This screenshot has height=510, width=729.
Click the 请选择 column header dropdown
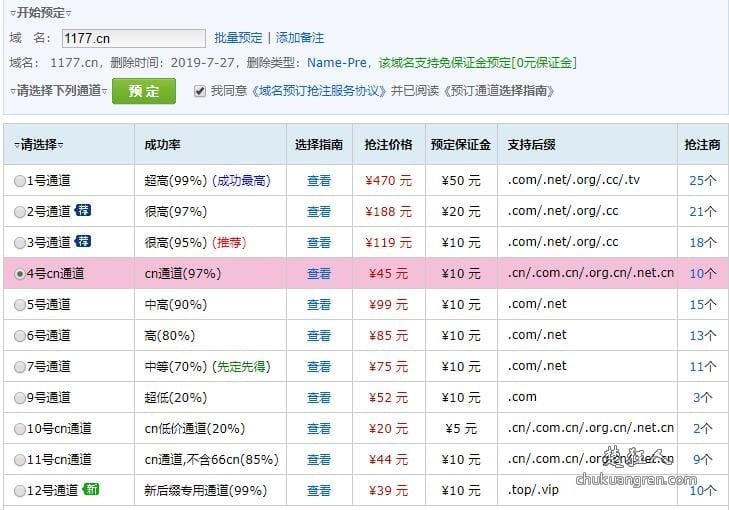[x=37, y=144]
